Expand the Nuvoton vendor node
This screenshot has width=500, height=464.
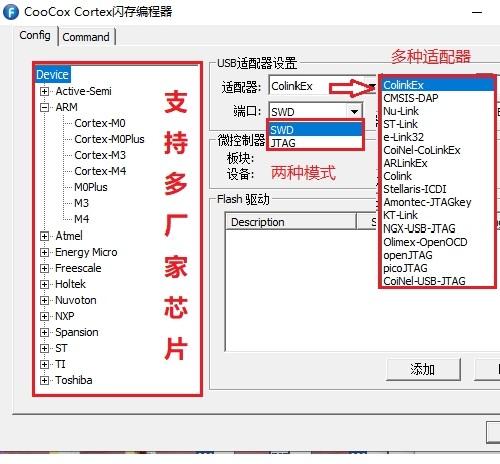point(44,300)
